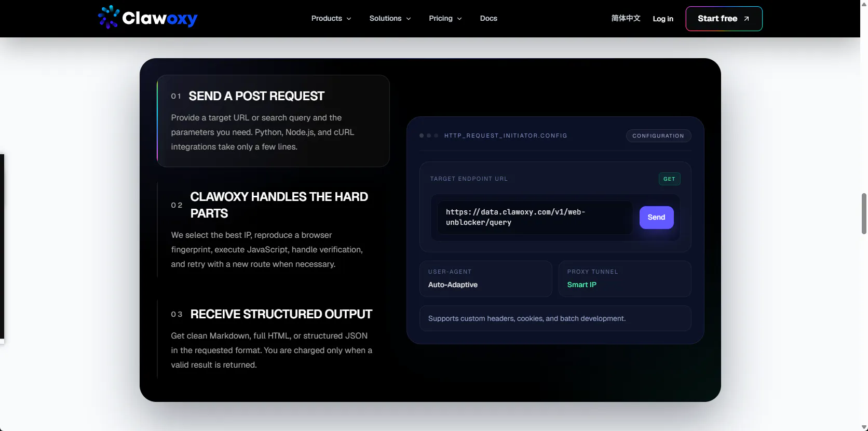Select the Receive Structured Output step
Screen dimensions: 868x431
(273, 339)
